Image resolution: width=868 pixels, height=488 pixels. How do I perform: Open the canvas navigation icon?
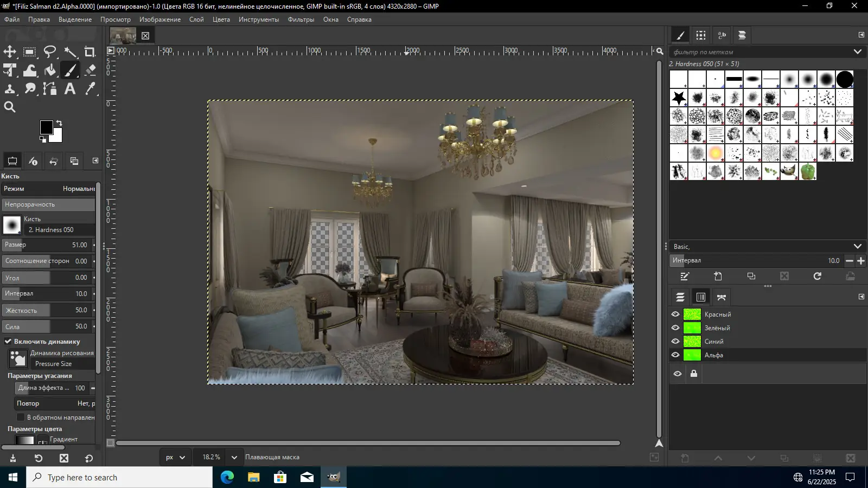659,444
